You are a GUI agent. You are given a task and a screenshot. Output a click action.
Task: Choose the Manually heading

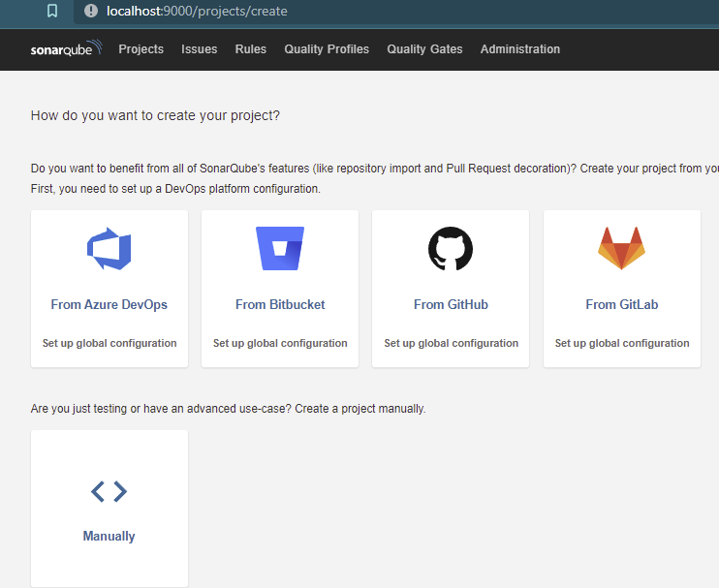click(x=109, y=536)
